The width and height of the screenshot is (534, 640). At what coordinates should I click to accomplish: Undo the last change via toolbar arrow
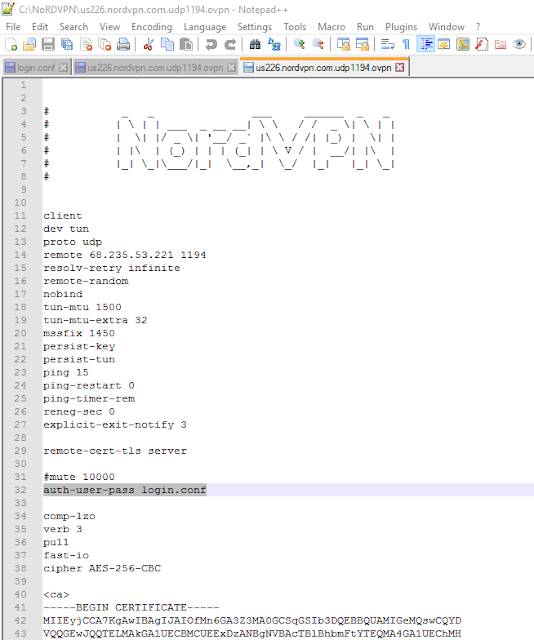click(211, 44)
